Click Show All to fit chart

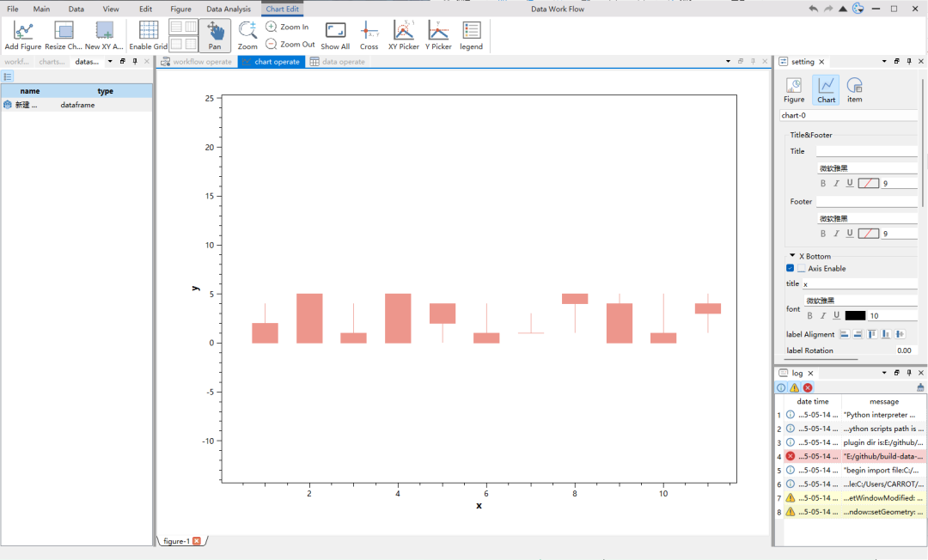[x=335, y=35]
